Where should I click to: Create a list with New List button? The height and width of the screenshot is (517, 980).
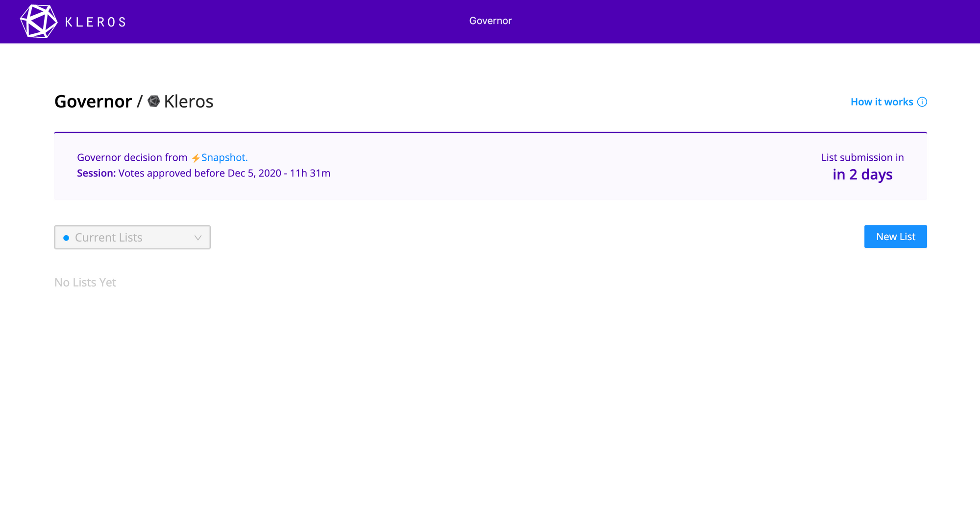[896, 237]
